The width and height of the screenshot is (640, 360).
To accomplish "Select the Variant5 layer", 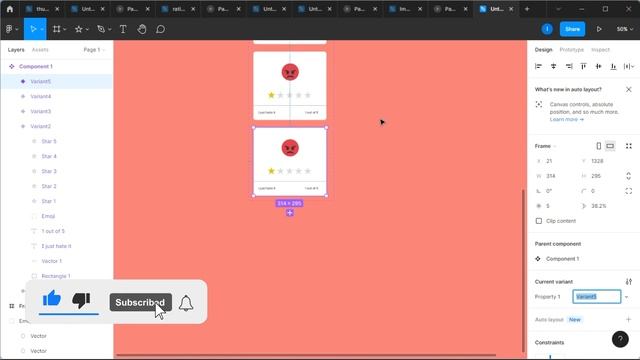I will pyautogui.click(x=57, y=81).
